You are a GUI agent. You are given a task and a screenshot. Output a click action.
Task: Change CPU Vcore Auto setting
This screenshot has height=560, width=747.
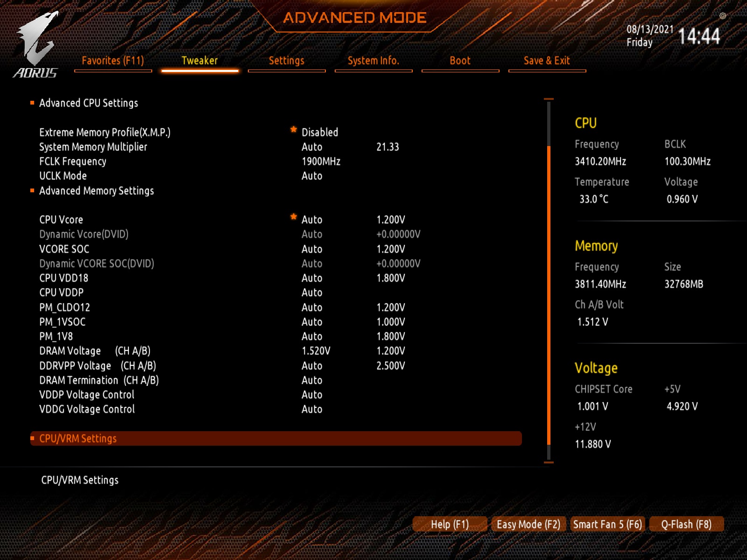click(x=312, y=219)
